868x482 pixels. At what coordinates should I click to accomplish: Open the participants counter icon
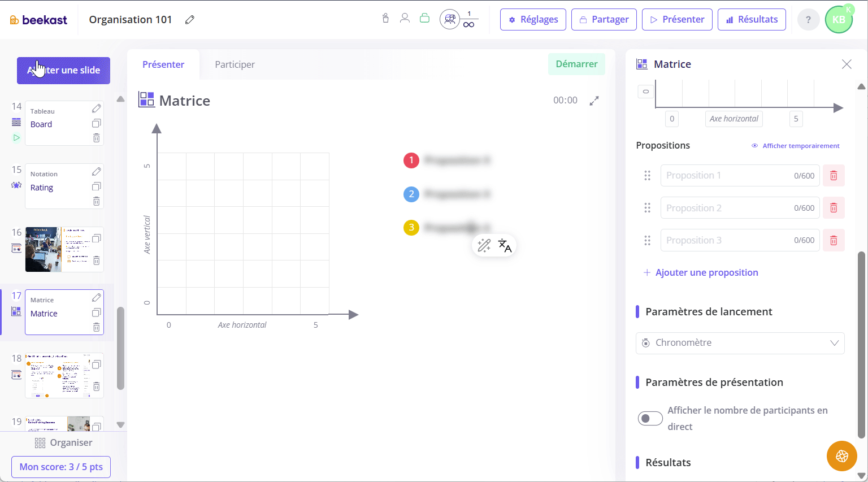pyautogui.click(x=450, y=20)
